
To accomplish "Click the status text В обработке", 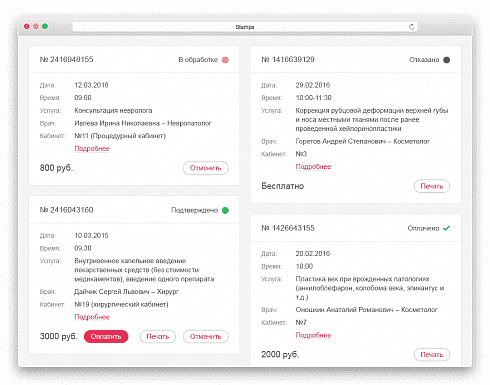I will click(x=198, y=60).
